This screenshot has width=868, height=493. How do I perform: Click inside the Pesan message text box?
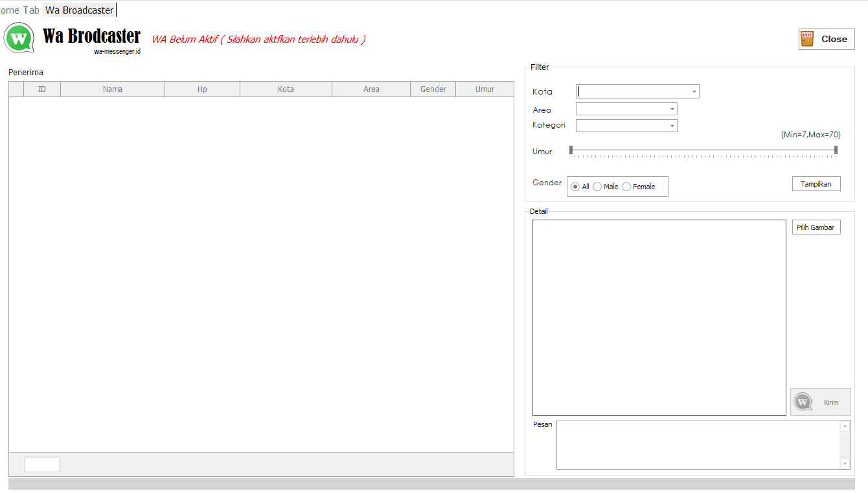click(698, 444)
